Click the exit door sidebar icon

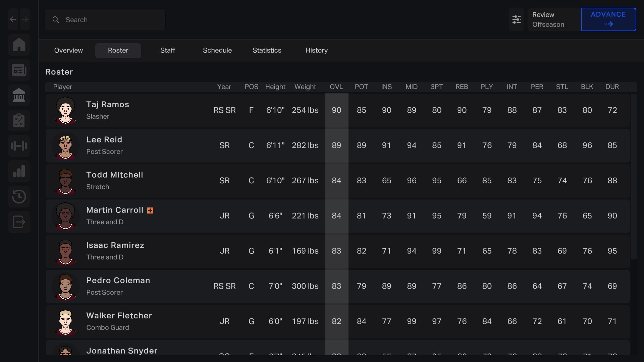pyautogui.click(x=19, y=222)
